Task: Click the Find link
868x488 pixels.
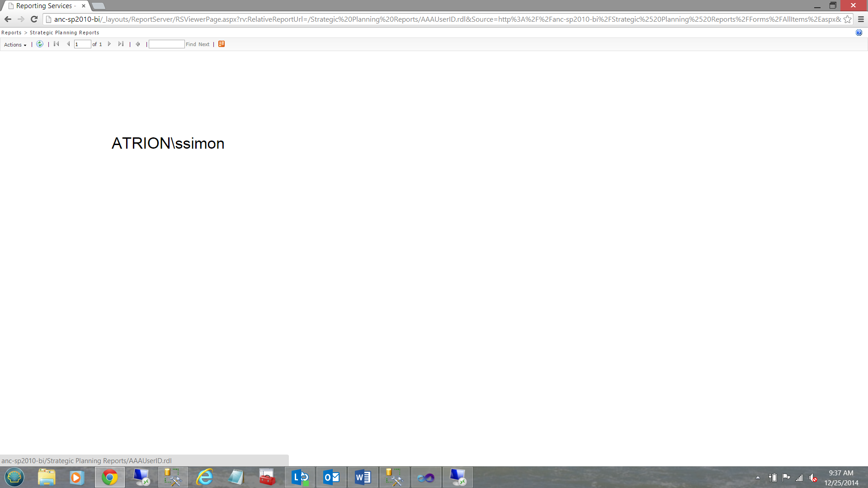Action: click(x=191, y=44)
